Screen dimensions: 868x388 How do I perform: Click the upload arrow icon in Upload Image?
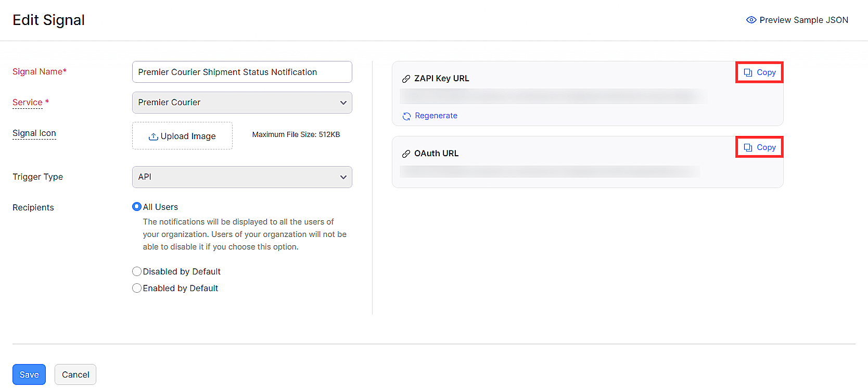[153, 136]
